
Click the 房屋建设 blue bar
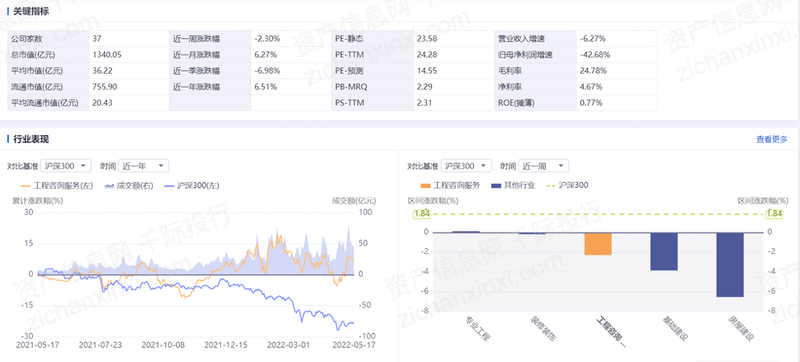[730, 265]
